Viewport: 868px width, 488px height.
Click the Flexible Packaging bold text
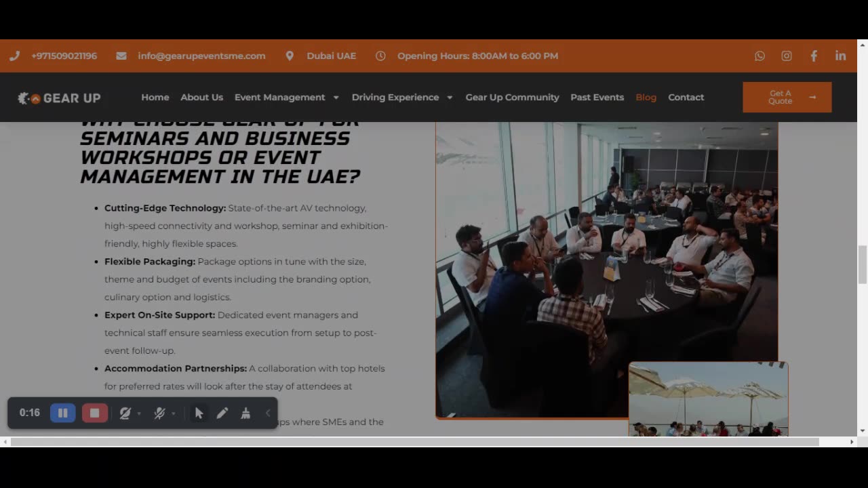tap(150, 262)
